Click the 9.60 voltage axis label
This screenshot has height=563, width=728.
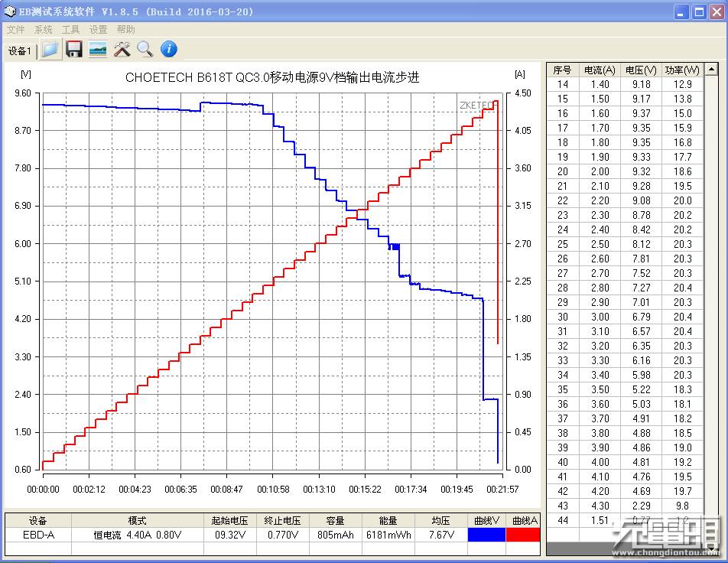coord(23,93)
